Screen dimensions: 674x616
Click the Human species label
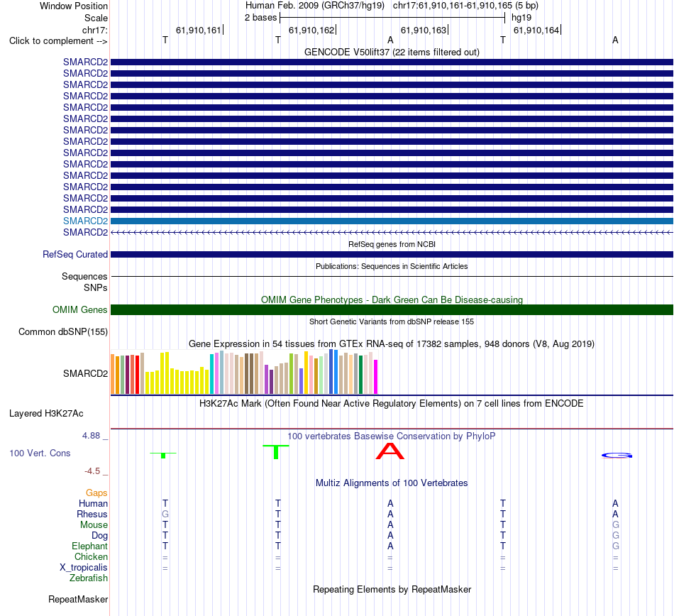(93, 503)
